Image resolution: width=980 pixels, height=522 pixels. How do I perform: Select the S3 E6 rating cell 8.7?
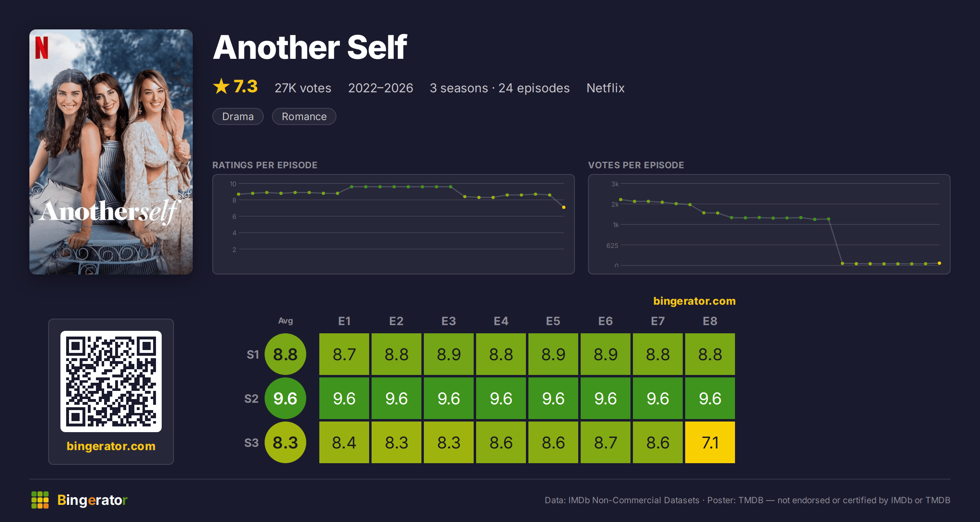pyautogui.click(x=606, y=442)
